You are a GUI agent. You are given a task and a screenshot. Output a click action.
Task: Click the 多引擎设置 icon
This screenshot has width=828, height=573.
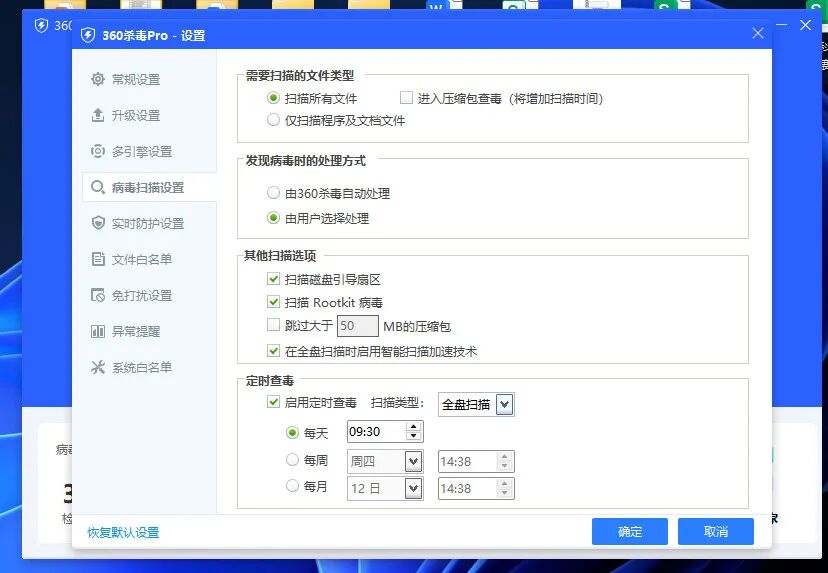[98, 151]
